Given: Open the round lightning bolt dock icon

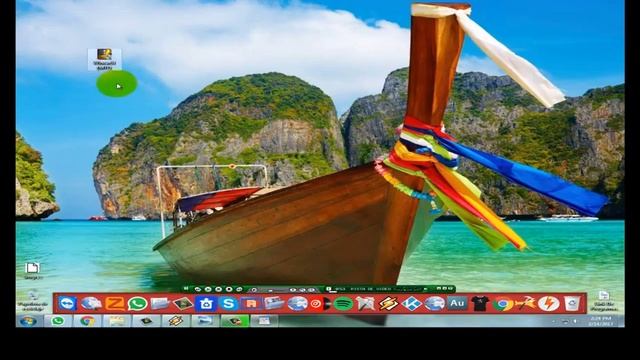Looking at the screenshot, I should (549, 303).
